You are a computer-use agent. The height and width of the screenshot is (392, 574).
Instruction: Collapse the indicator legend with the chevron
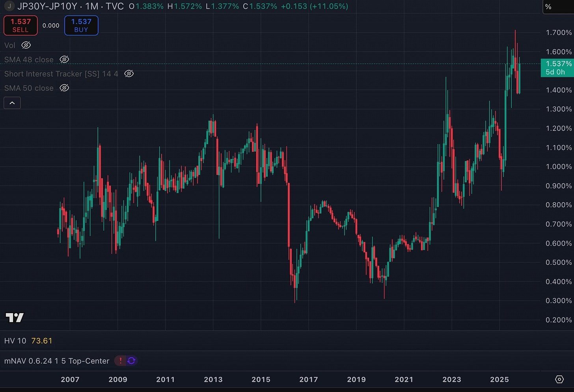(12, 103)
